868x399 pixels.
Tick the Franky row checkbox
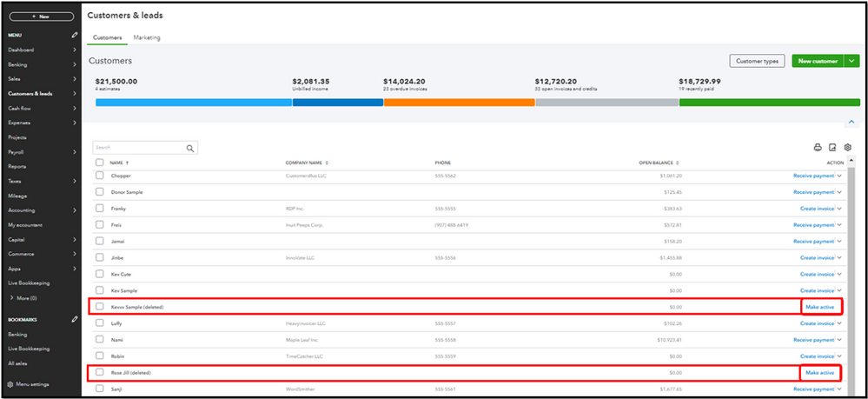pyautogui.click(x=100, y=209)
